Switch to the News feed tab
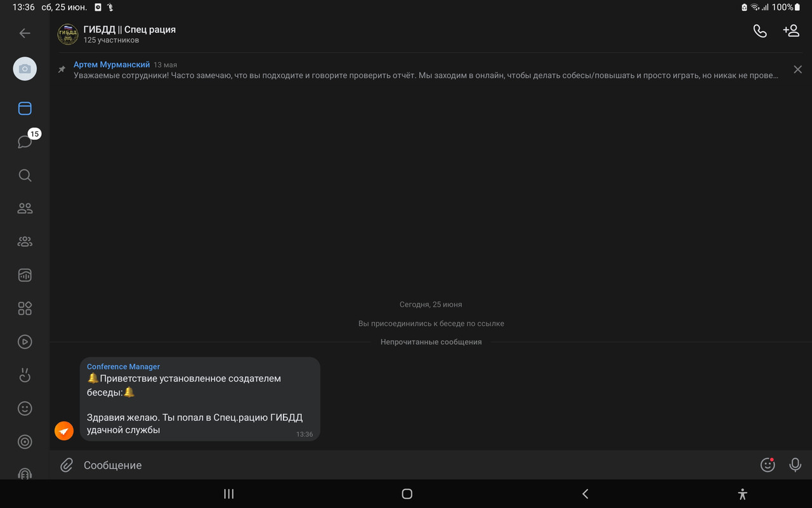812x508 pixels. tap(24, 108)
